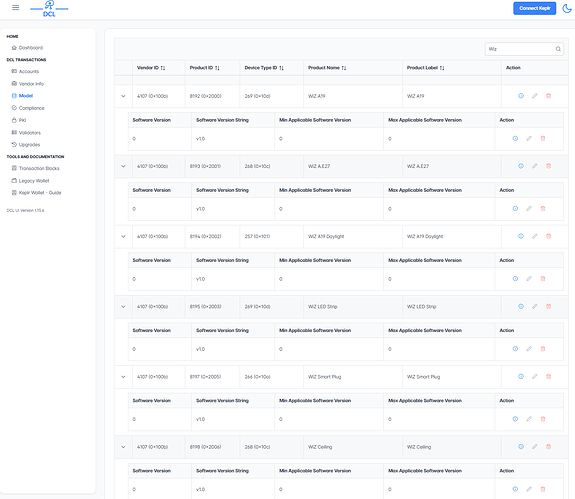This screenshot has width=575, height=499.
Task: Open Dashboard in sidebar
Action: [27, 48]
